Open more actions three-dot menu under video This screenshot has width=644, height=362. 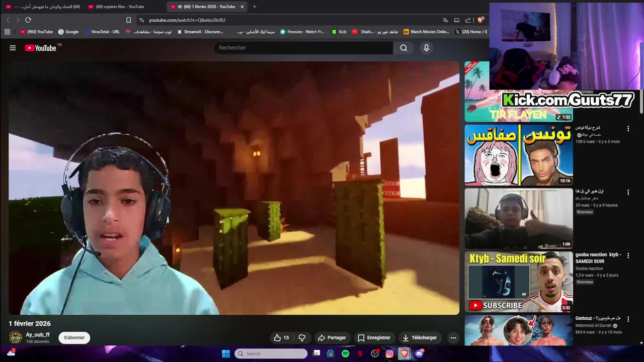point(453,338)
